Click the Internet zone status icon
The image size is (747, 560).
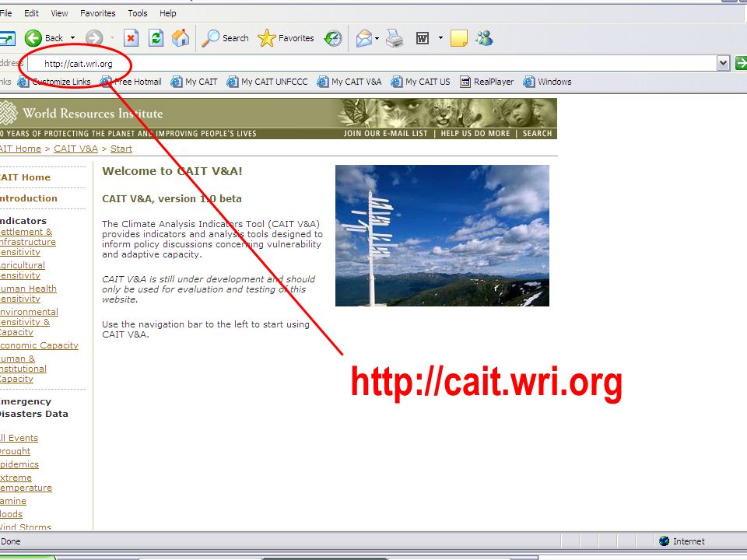(x=664, y=541)
